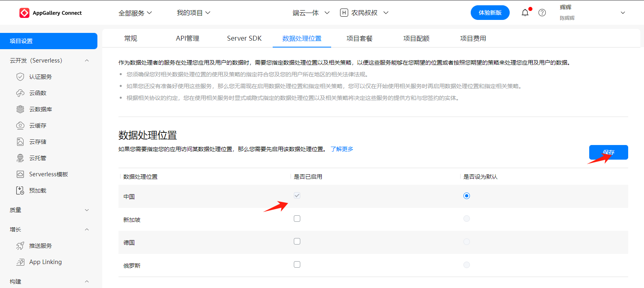The width and height of the screenshot is (644, 288).
Task: Open the 我的项目 dropdown
Action: click(194, 13)
